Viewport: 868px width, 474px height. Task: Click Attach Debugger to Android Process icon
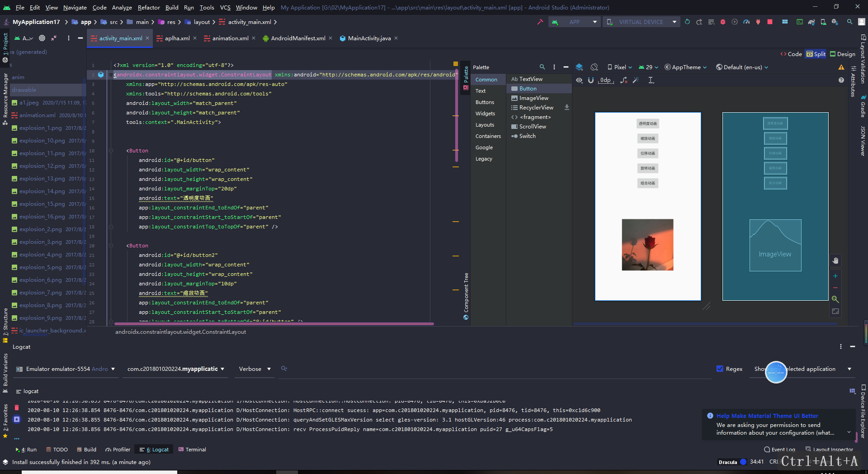(758, 22)
